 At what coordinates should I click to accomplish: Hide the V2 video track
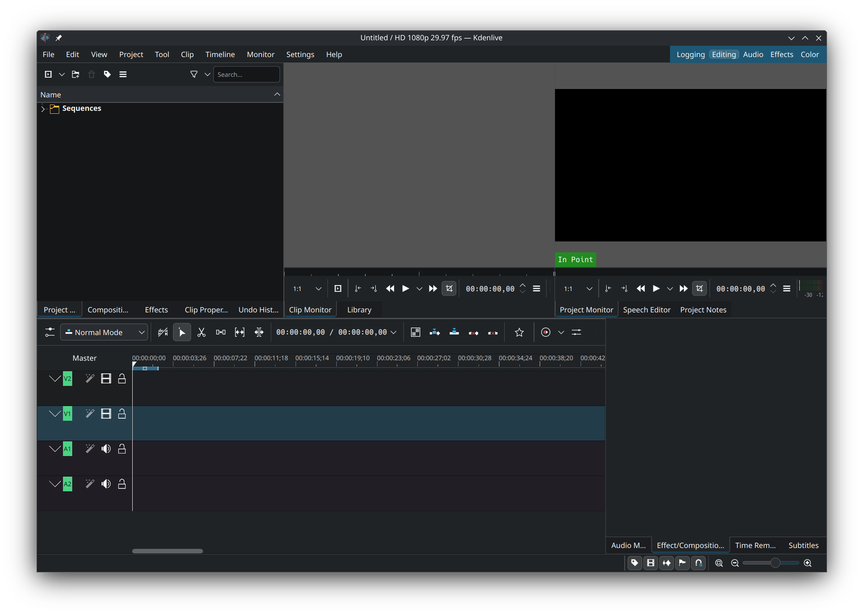pos(106,379)
